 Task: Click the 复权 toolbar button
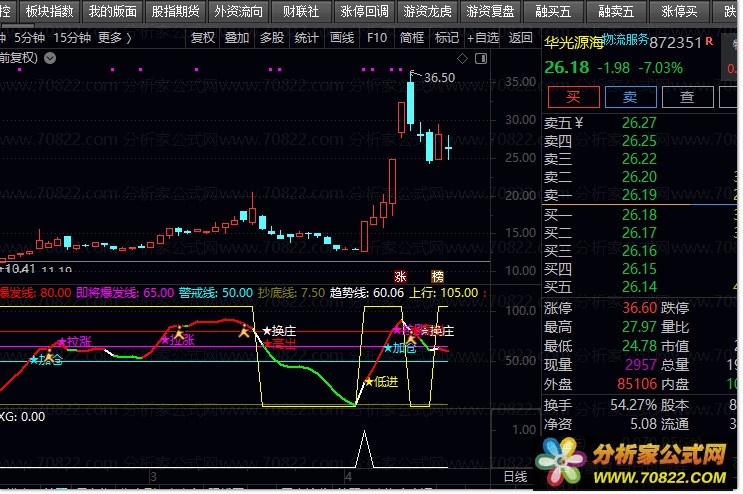202,38
